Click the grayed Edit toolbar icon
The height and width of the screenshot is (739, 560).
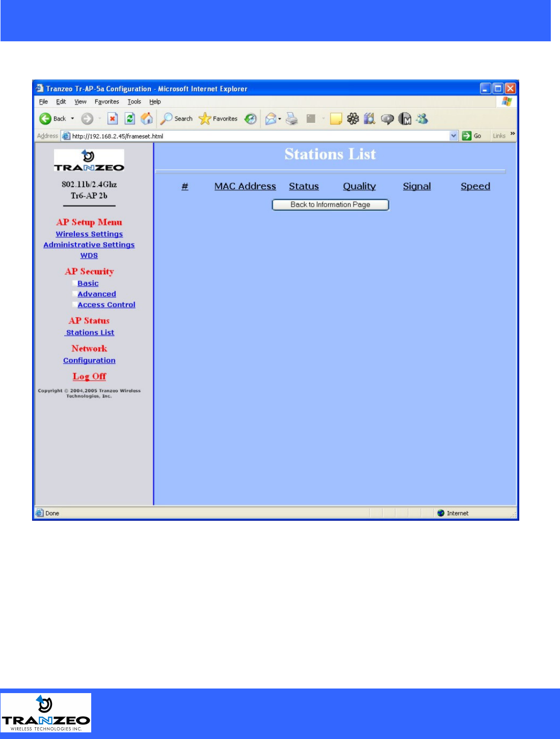point(311,119)
